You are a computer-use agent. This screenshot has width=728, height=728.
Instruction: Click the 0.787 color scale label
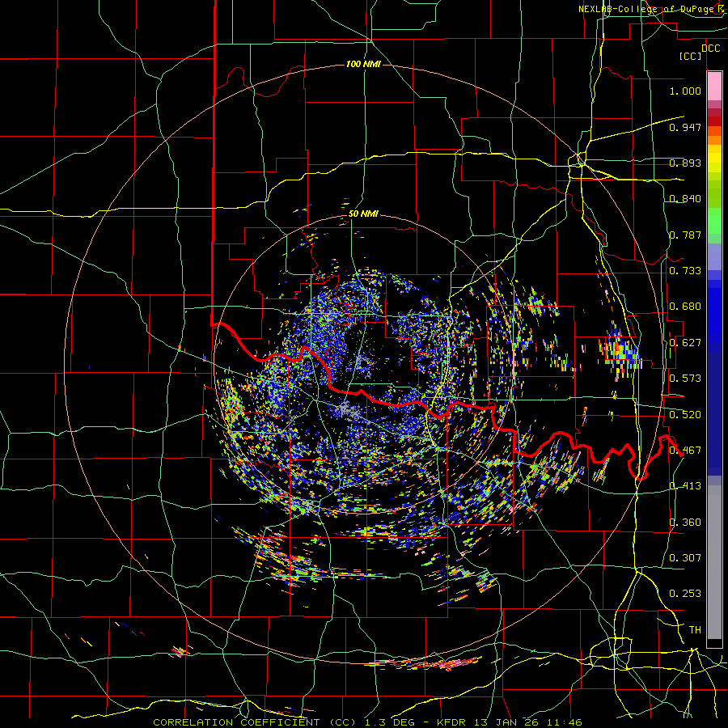pyautogui.click(x=685, y=235)
